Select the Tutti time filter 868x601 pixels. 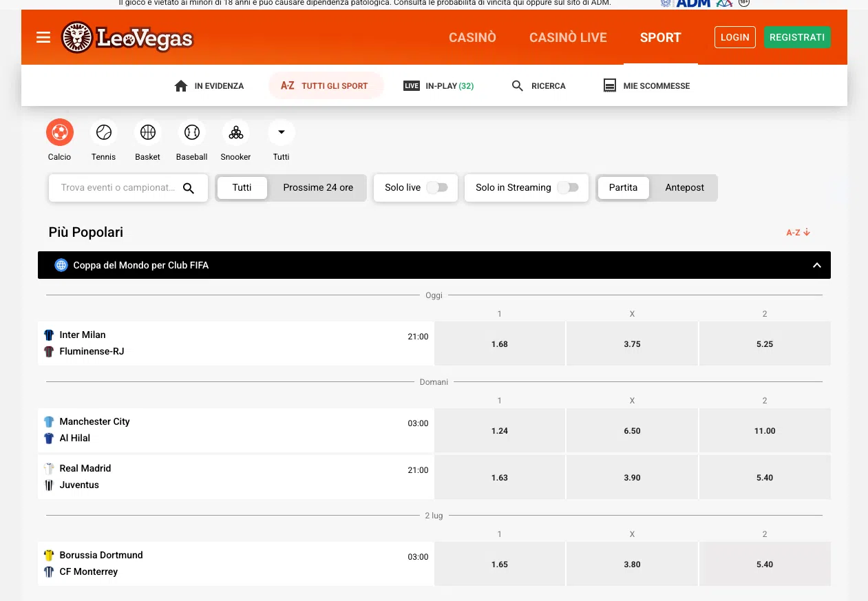coord(242,187)
